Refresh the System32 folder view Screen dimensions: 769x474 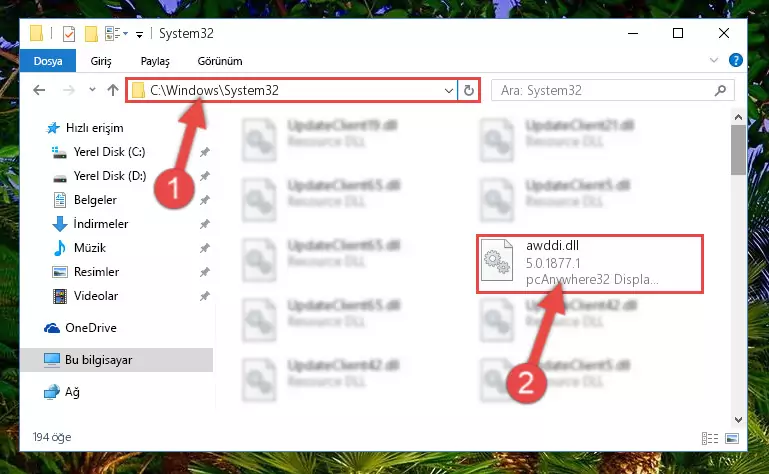click(469, 90)
